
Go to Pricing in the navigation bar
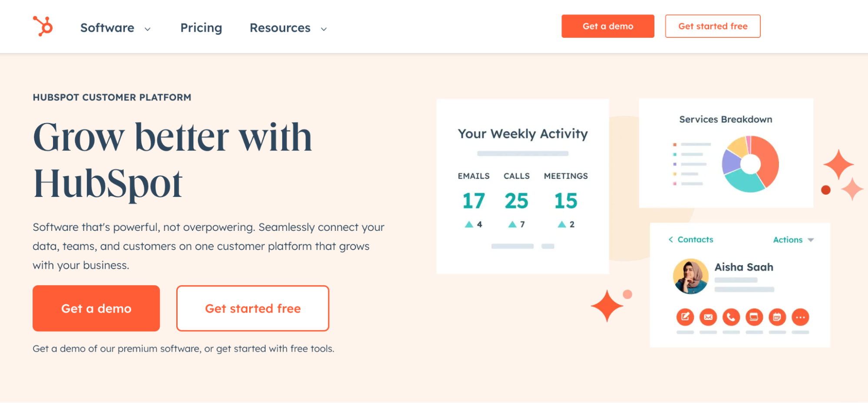pyautogui.click(x=201, y=28)
